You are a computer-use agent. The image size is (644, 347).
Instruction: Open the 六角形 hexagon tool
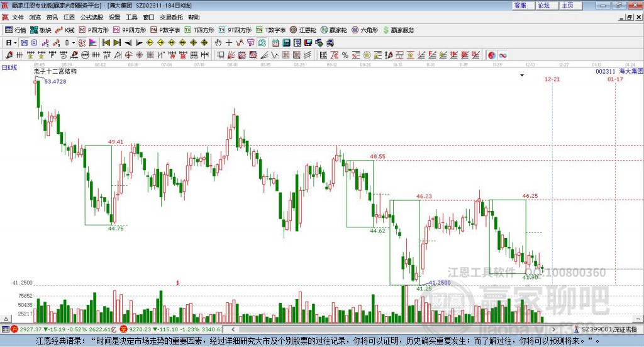(x=365, y=30)
